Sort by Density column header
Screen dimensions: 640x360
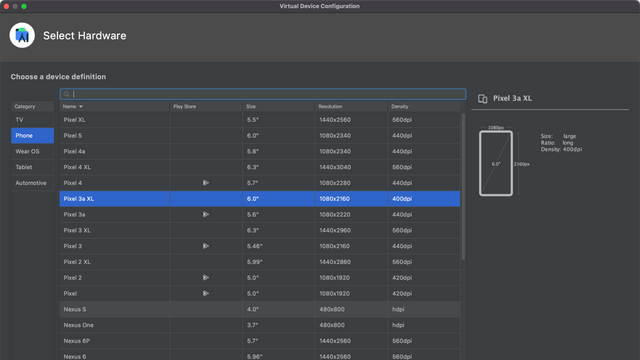(x=424, y=107)
